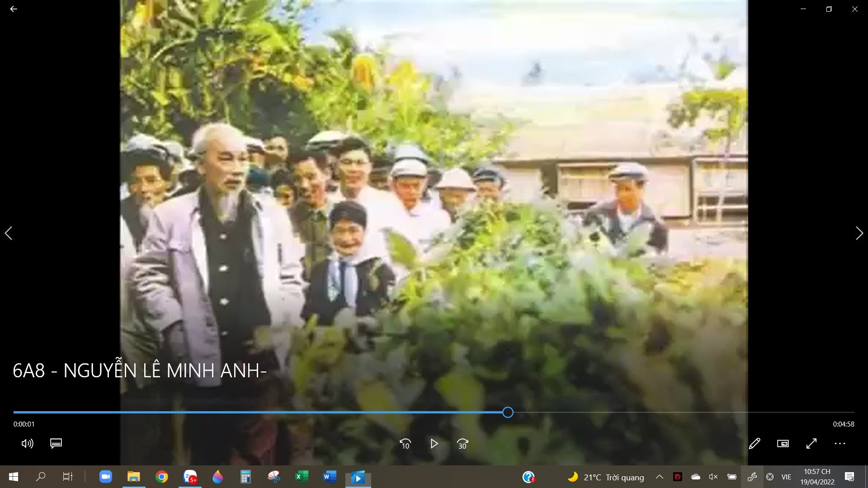Go to the previous item
This screenshot has width=868, height=488.
coord(9,233)
